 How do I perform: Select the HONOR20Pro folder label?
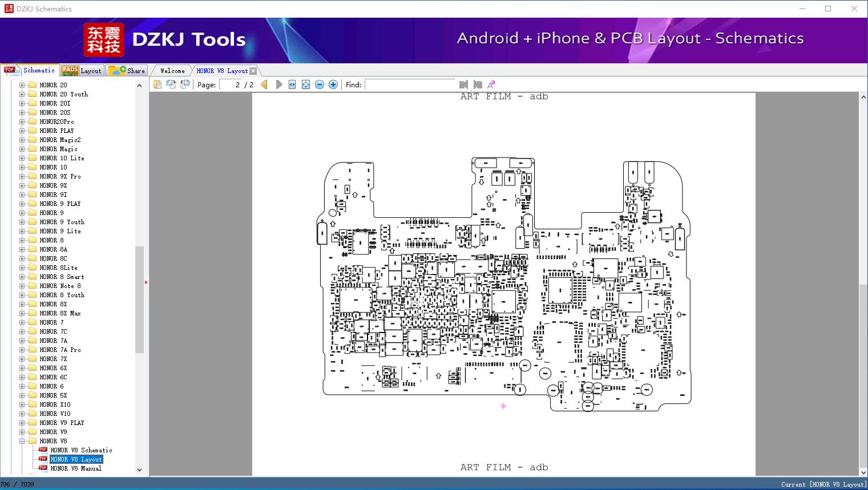click(x=56, y=122)
